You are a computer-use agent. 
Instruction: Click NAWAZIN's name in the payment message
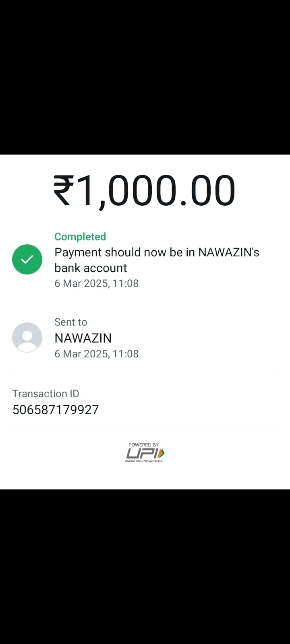point(228,252)
